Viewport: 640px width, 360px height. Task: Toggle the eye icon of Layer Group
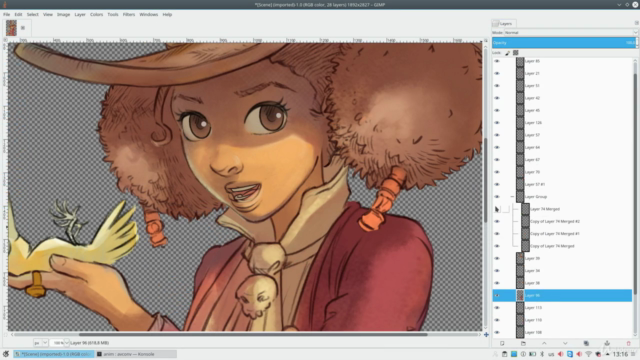pyautogui.click(x=497, y=197)
